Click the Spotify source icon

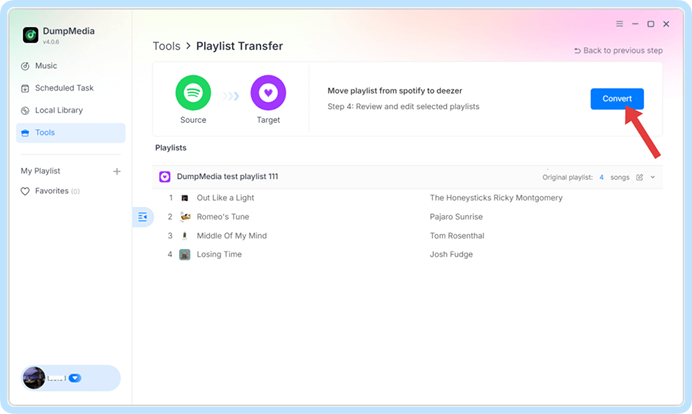coord(193,93)
